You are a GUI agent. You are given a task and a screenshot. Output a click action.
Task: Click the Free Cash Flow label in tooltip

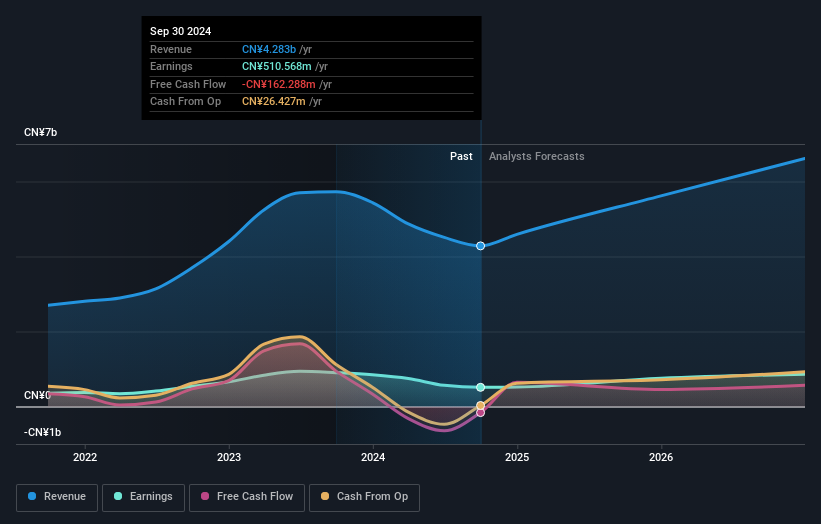188,84
